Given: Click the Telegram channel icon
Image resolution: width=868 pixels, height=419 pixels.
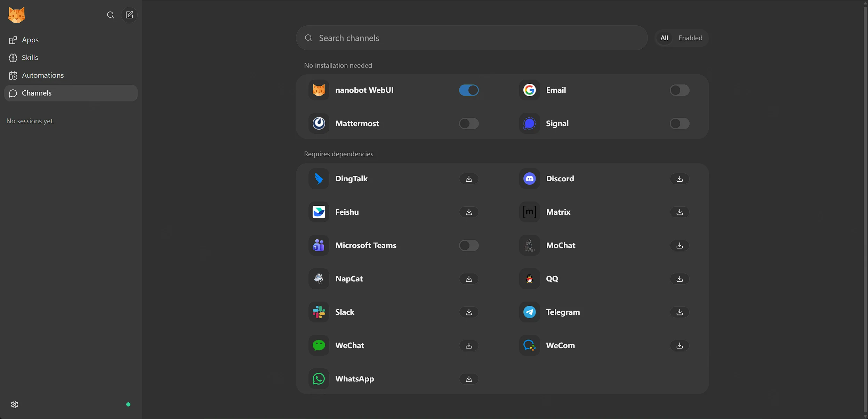Looking at the screenshot, I should coord(530,312).
